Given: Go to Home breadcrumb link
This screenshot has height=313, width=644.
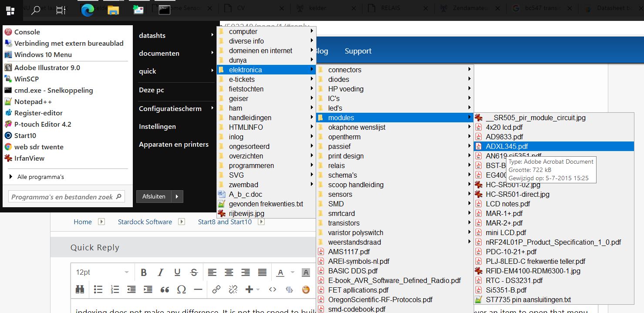Looking at the screenshot, I should 83,222.
